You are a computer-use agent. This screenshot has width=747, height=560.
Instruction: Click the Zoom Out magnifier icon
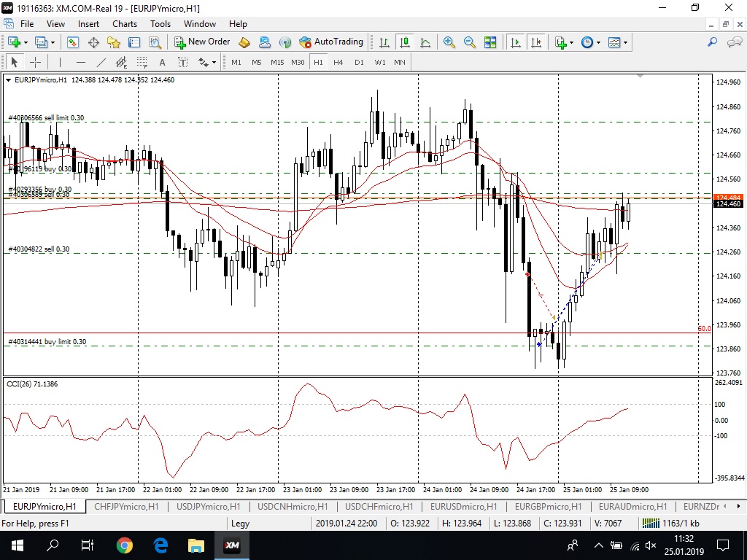(x=470, y=42)
